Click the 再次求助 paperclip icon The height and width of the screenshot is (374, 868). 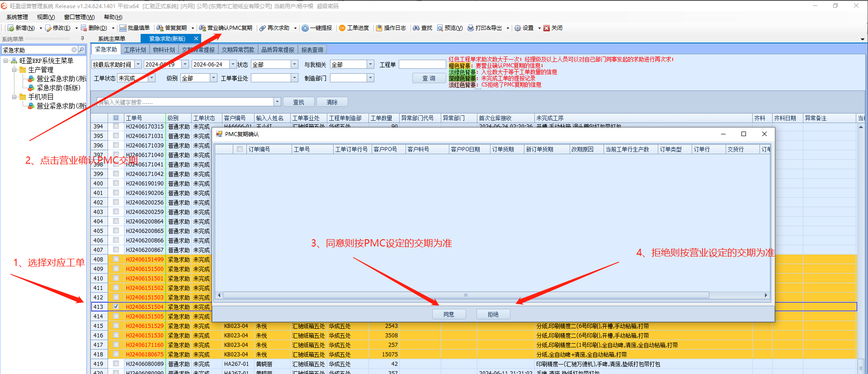[262, 28]
